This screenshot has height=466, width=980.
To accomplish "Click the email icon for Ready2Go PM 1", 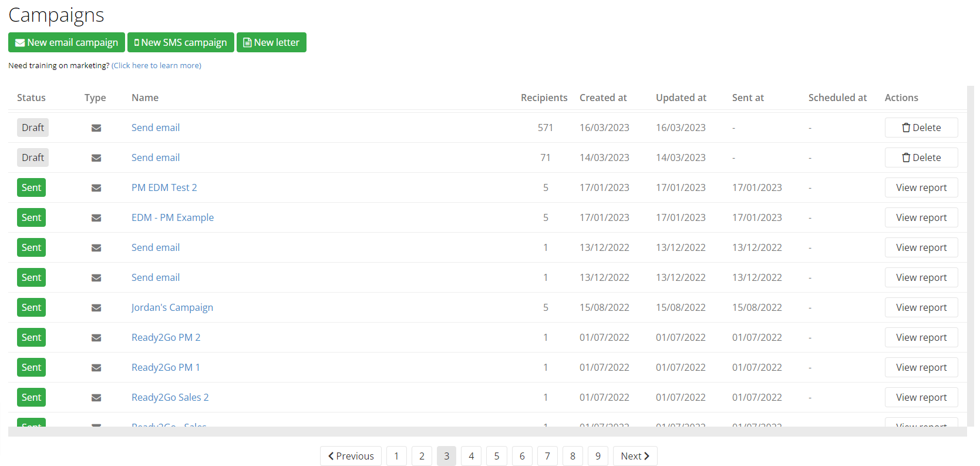I will coord(96,368).
